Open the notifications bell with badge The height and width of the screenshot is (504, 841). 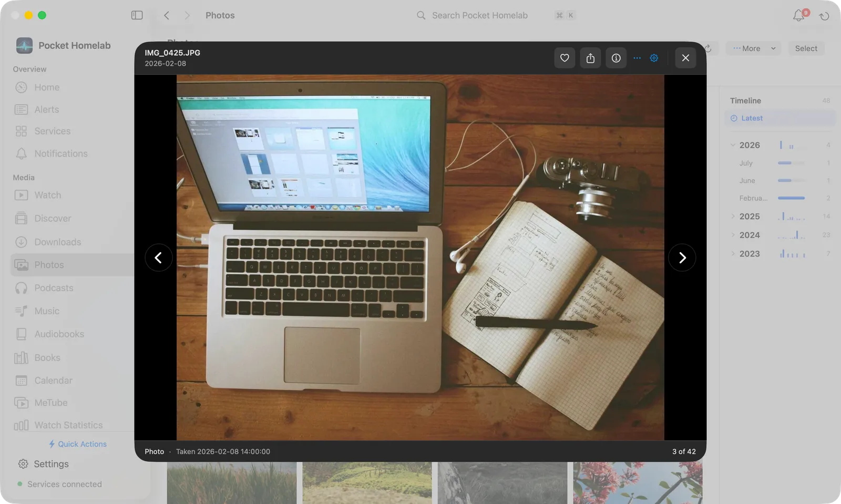pos(799,15)
